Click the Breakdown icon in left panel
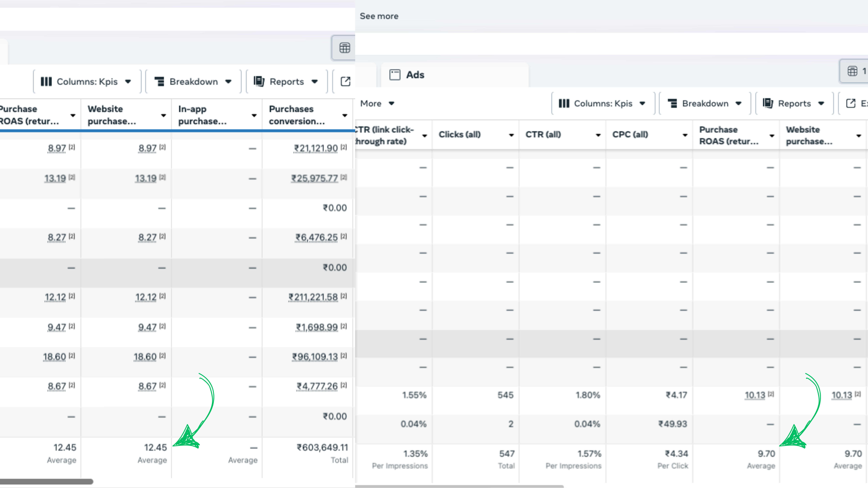 tap(159, 82)
